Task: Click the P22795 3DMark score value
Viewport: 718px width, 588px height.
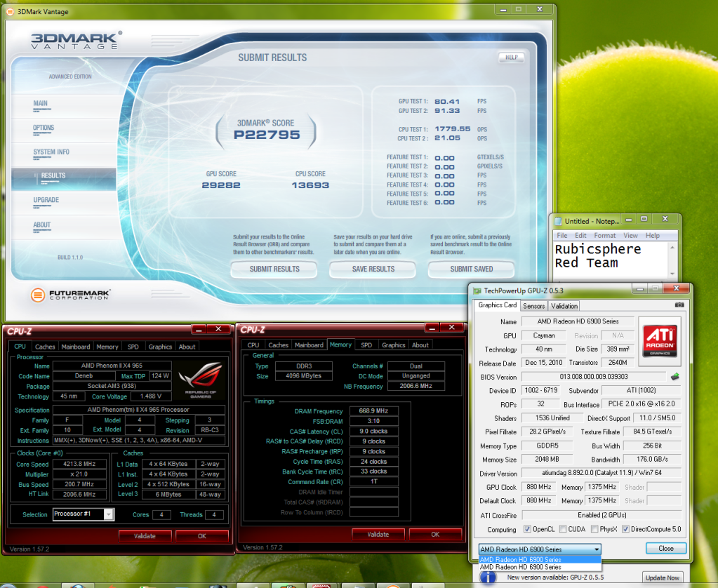Action: pos(267,135)
